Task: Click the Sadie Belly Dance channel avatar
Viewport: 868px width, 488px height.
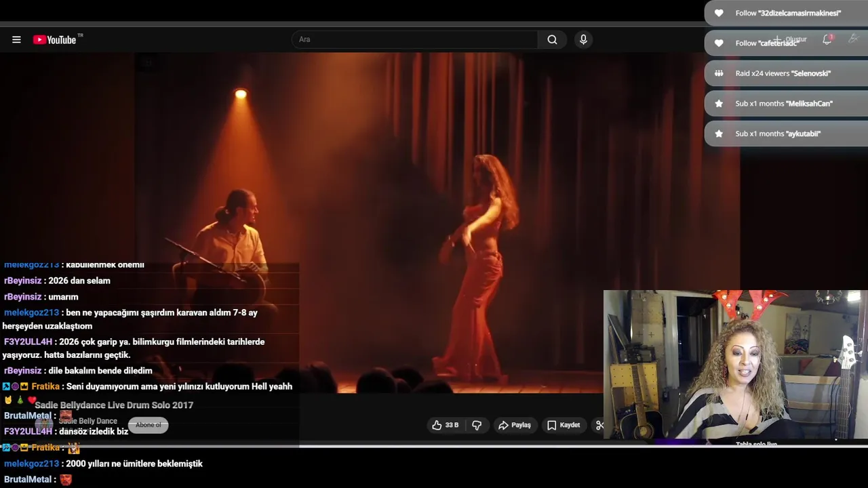Action: (44, 424)
